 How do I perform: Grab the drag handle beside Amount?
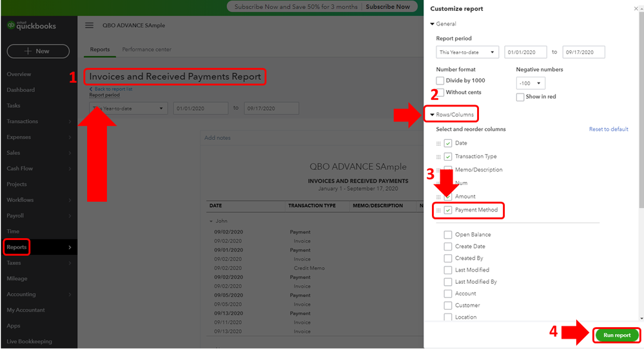(438, 197)
